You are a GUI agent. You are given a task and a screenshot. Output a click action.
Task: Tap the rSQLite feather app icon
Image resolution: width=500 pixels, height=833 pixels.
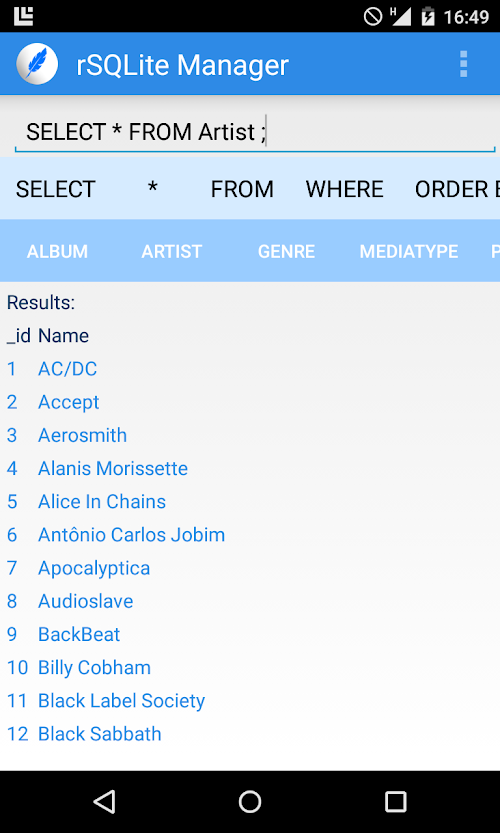37,65
